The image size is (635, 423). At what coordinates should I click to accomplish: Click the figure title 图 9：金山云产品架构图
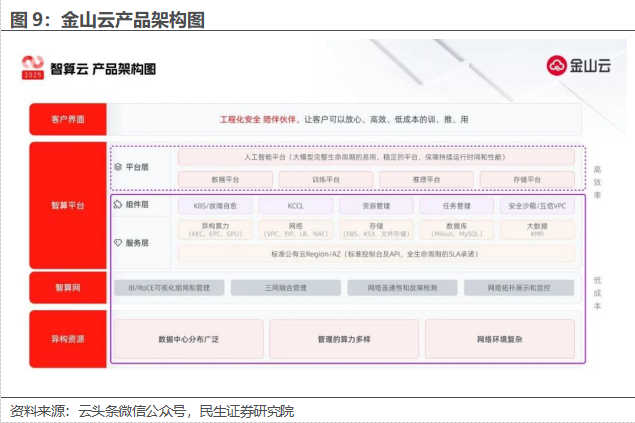click(107, 19)
